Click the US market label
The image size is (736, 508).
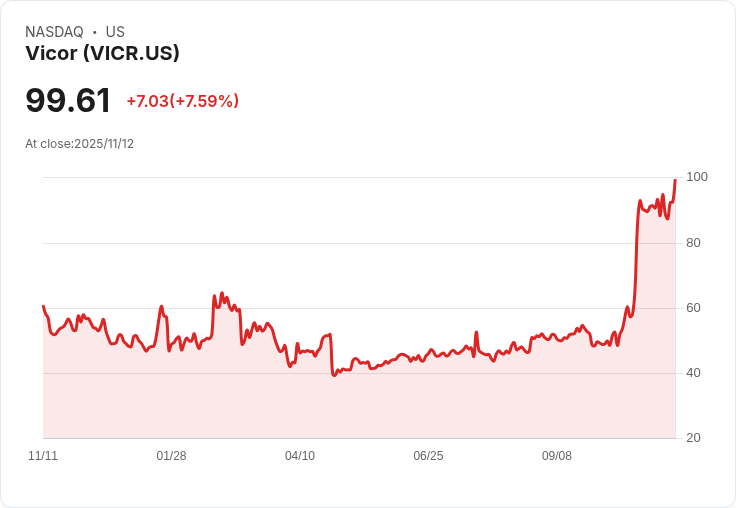click(115, 32)
